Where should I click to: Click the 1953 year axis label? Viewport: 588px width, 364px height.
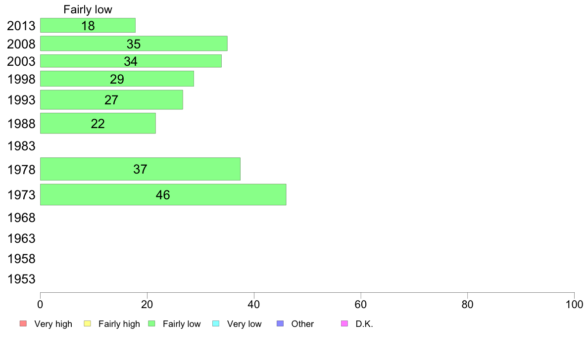(x=21, y=279)
